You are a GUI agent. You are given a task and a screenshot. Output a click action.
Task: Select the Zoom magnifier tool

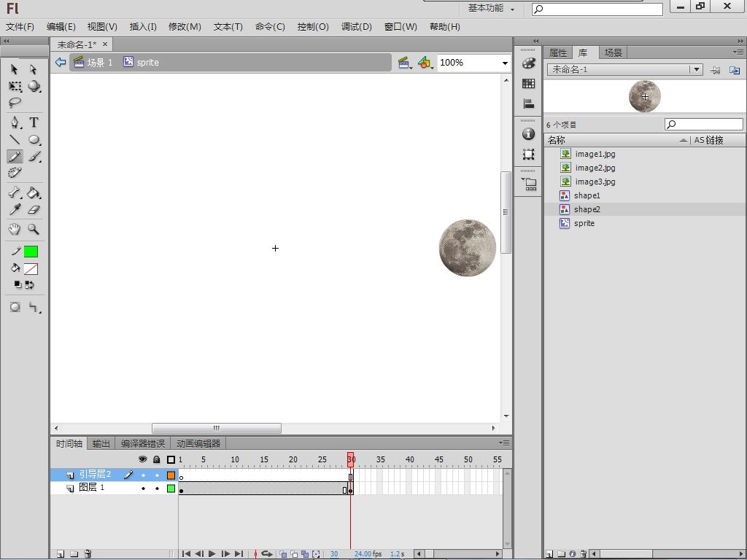click(x=34, y=229)
